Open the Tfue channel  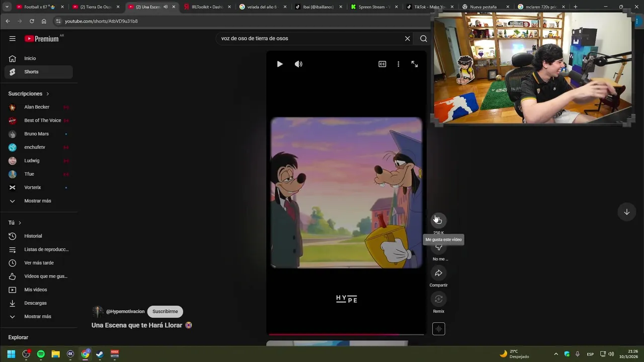pyautogui.click(x=39, y=174)
